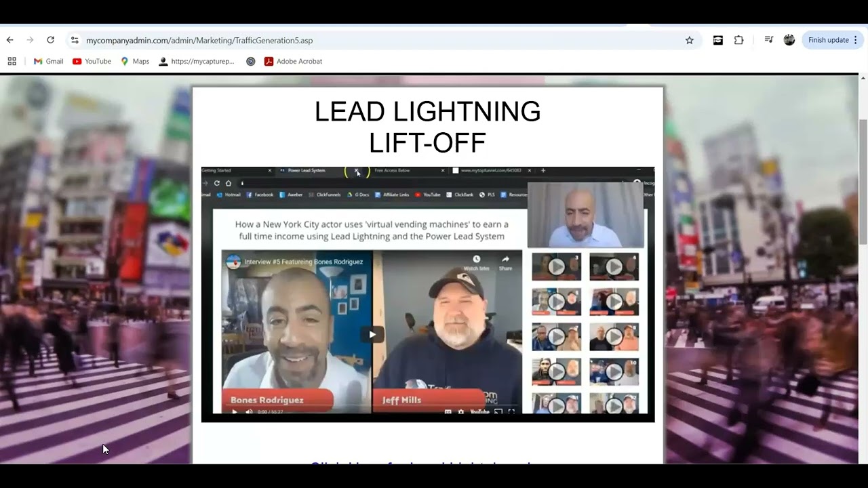This screenshot has width=868, height=488.
Task: View site information icon in address bar
Action: coord(75,41)
